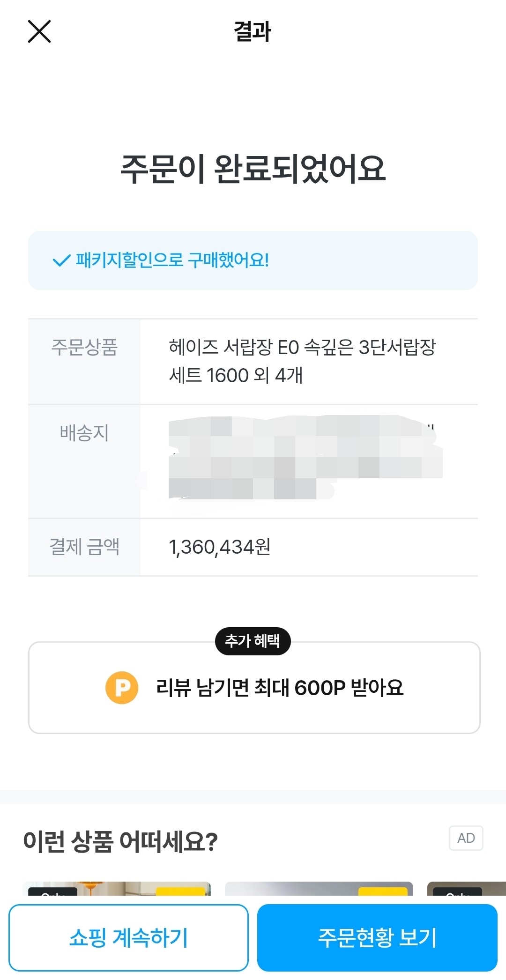Click the 주문이 완료되었어요 heading
The image size is (506, 980).
tap(253, 169)
